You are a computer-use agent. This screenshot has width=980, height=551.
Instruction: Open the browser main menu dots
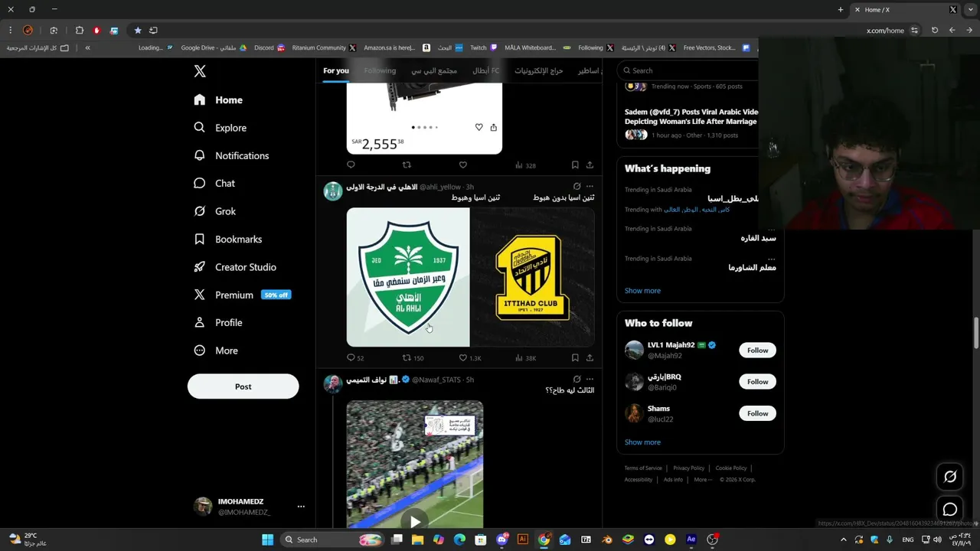(11, 31)
